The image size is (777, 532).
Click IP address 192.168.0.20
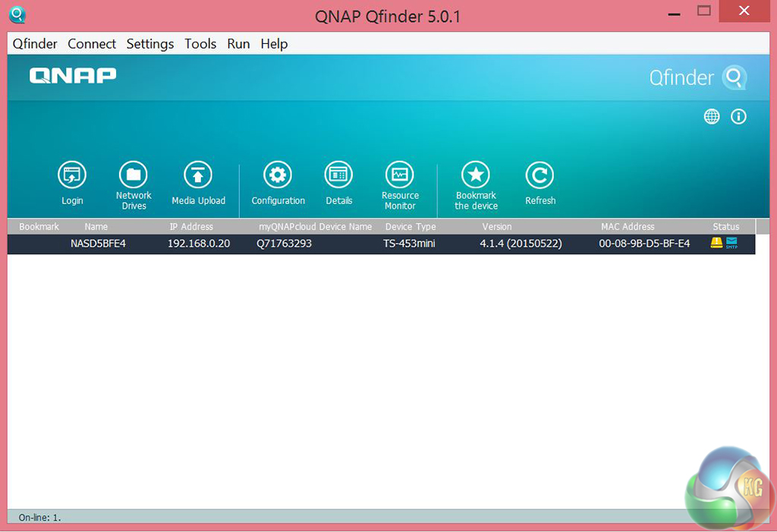(x=199, y=244)
